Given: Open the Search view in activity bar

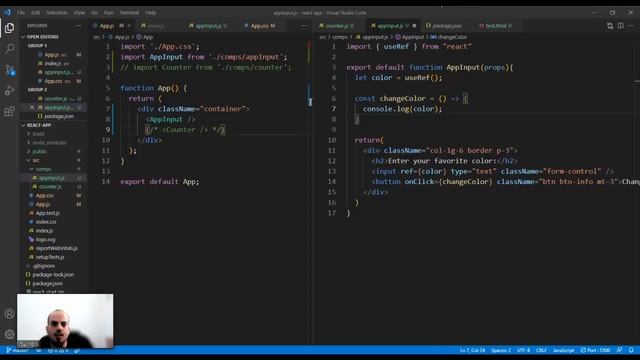Looking at the screenshot, I should coord(9,49).
